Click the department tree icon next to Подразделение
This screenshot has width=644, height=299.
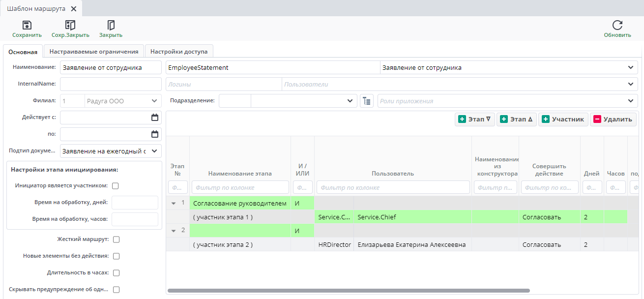pos(366,101)
